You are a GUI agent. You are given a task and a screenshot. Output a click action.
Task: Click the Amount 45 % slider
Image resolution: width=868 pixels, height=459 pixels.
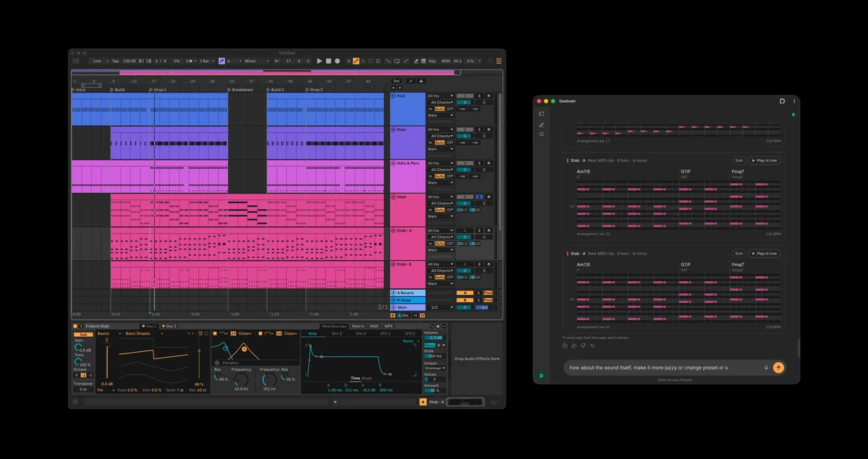[x=435, y=390]
